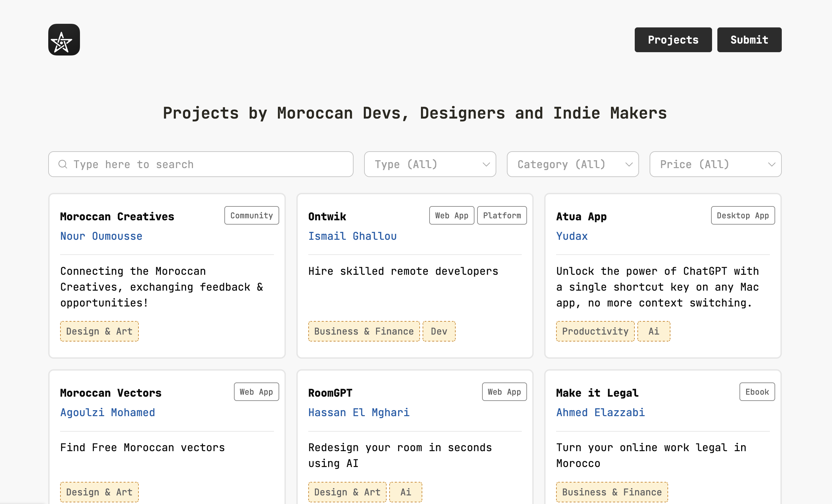This screenshot has width=832, height=504.
Task: Click the search magnifier icon
Action: [63, 164]
